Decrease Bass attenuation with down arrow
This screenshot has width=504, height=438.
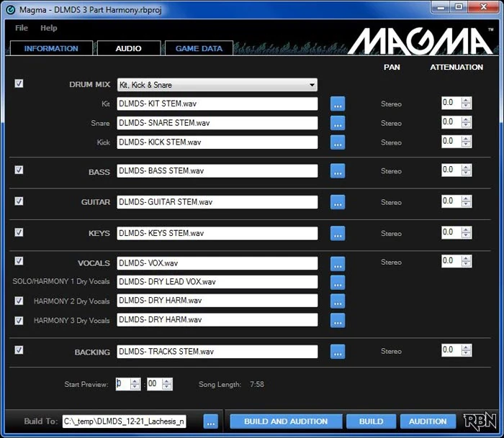[466, 173]
